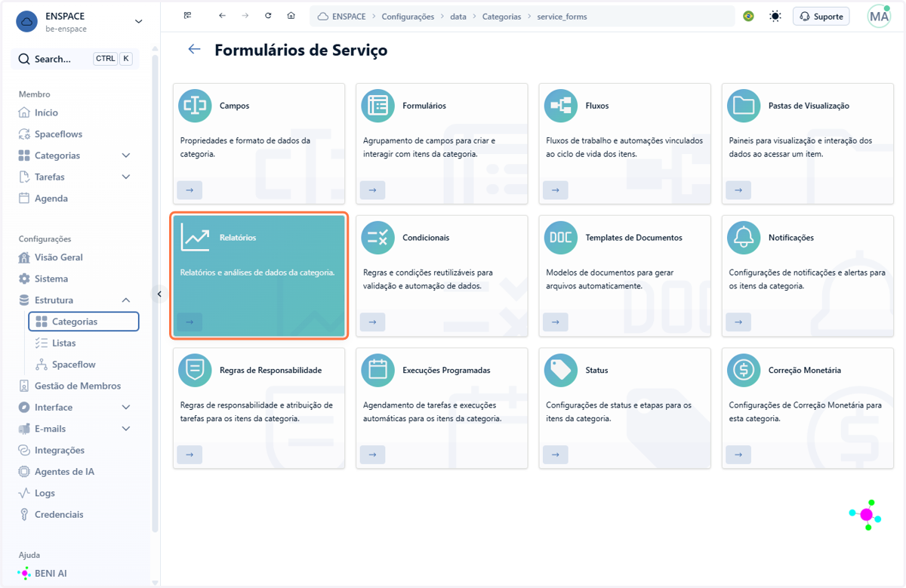Image resolution: width=906 pixels, height=588 pixels.
Task: Click the Pastas de Visualização folder icon
Action: click(744, 106)
